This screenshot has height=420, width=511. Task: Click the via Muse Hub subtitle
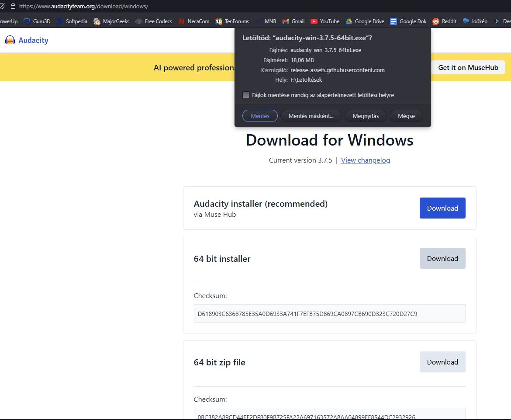coord(215,214)
